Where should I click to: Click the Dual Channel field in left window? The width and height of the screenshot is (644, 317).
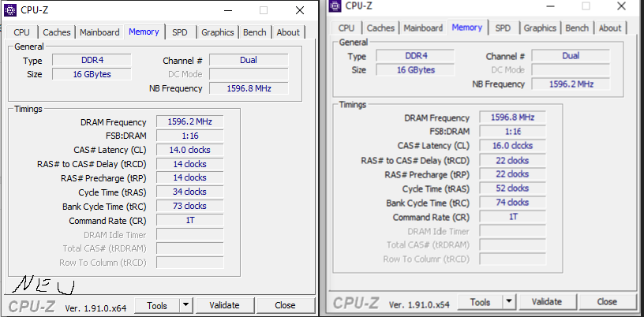click(x=249, y=61)
